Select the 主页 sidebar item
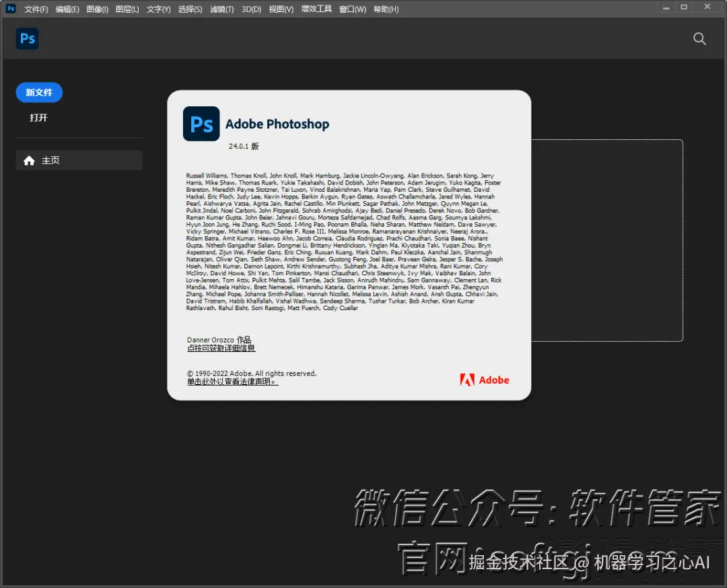The image size is (727, 588). (x=79, y=160)
